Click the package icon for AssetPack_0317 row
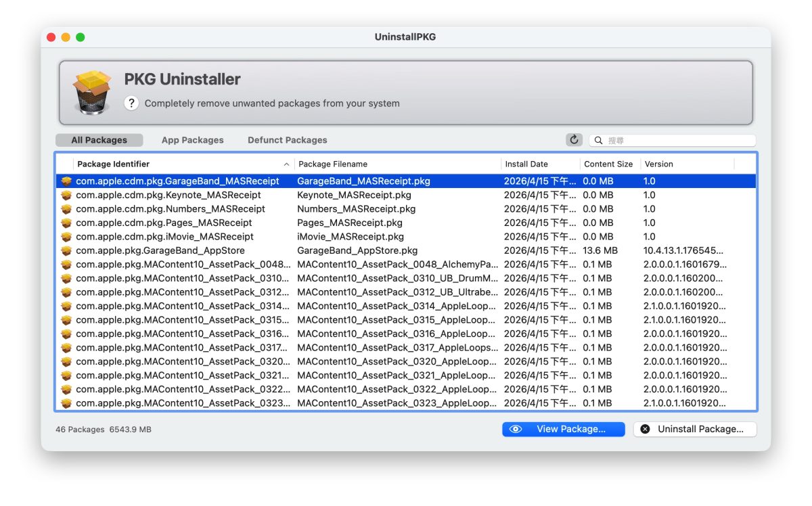 [x=66, y=348]
